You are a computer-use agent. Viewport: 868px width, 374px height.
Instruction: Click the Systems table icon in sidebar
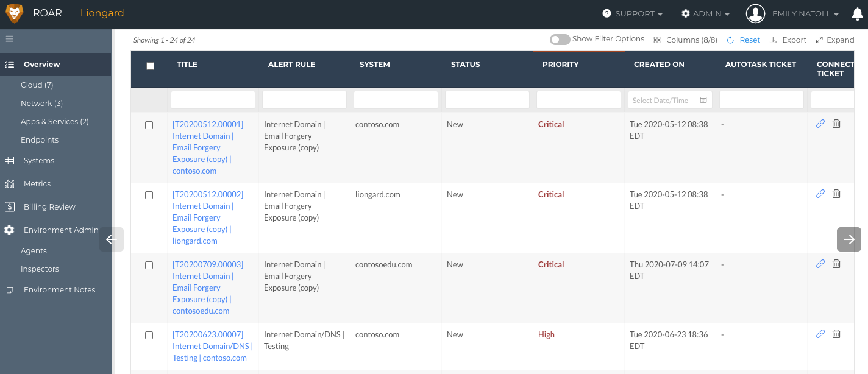(x=9, y=161)
